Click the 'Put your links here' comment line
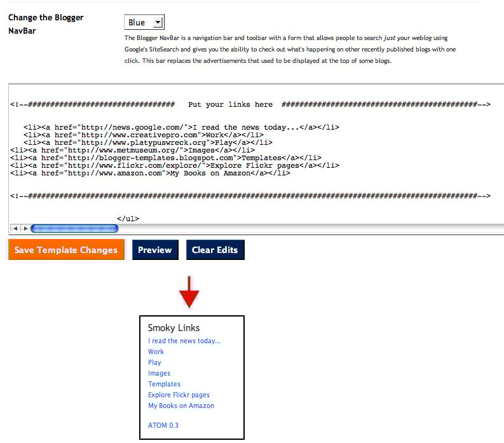This screenshot has width=504, height=443. tap(230, 104)
